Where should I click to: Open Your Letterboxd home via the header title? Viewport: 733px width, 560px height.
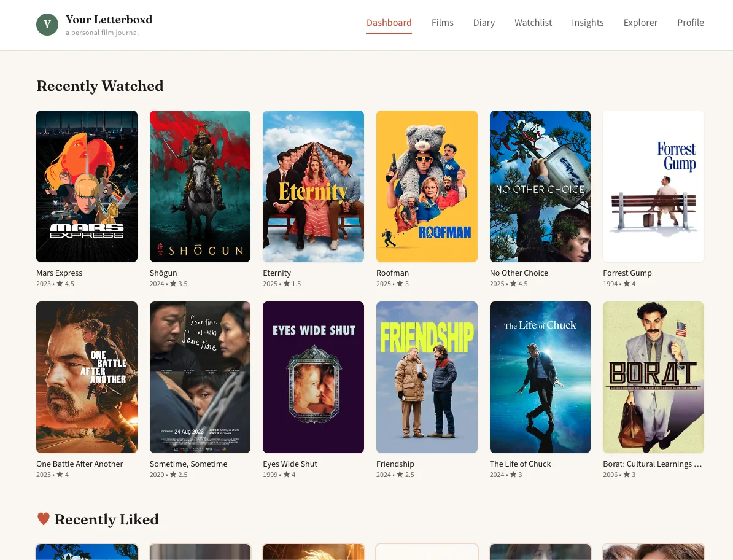109,19
